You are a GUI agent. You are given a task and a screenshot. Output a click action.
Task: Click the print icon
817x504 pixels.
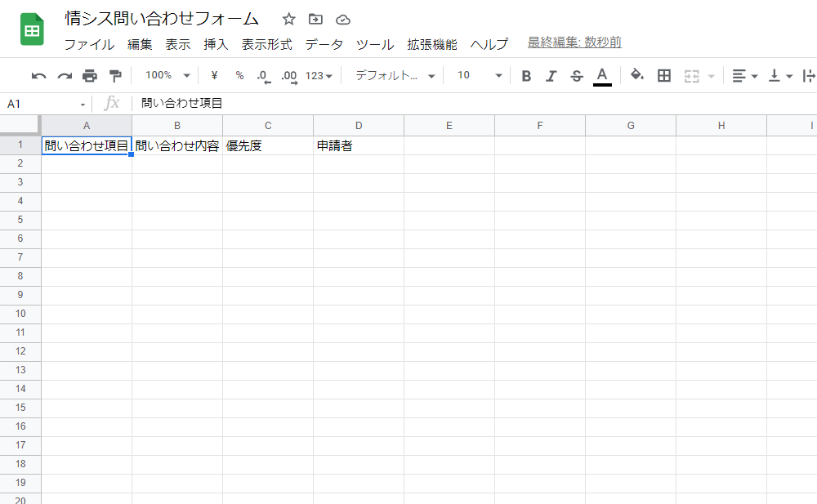tap(90, 74)
